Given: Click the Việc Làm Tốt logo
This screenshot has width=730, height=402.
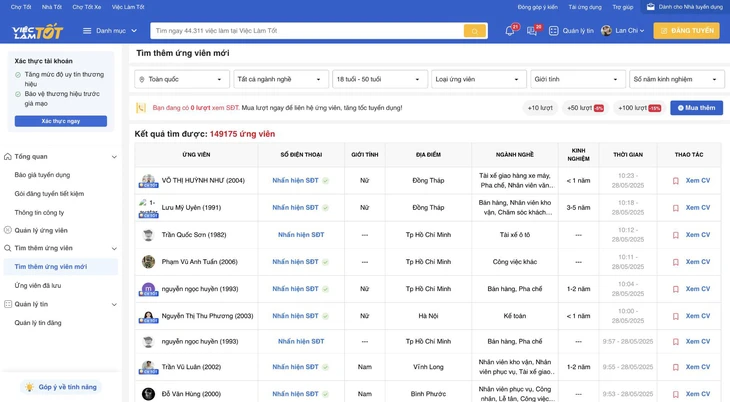Looking at the screenshot, I should 37,31.
